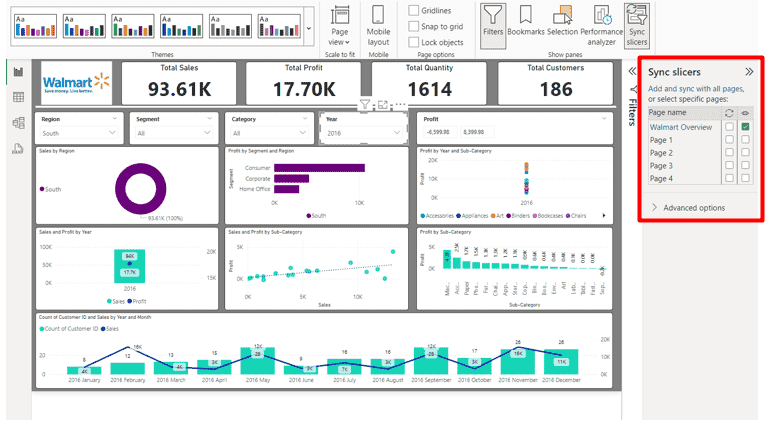Open the Bookmarks pane
Screen dimensions: 769x436
tap(525, 21)
